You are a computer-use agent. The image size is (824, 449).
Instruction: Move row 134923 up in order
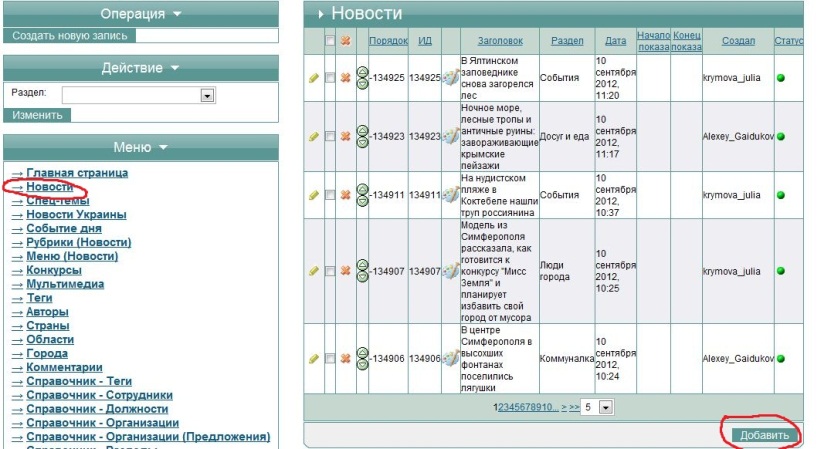coord(363,130)
